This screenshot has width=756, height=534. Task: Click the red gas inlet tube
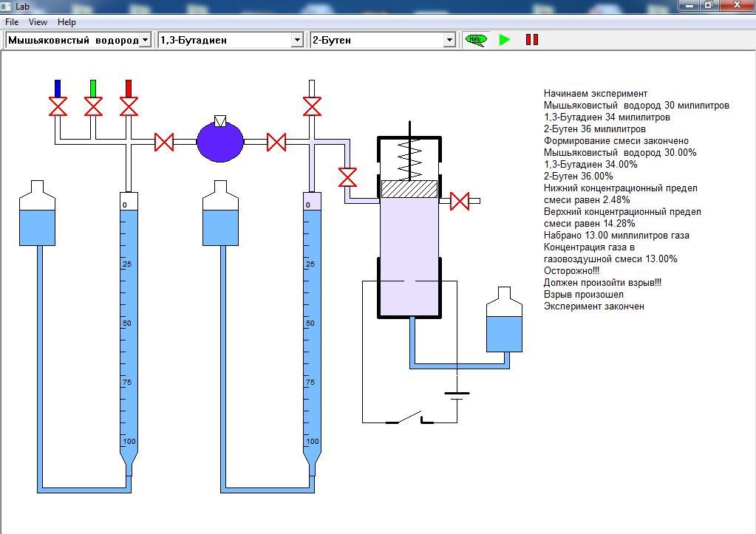129,88
